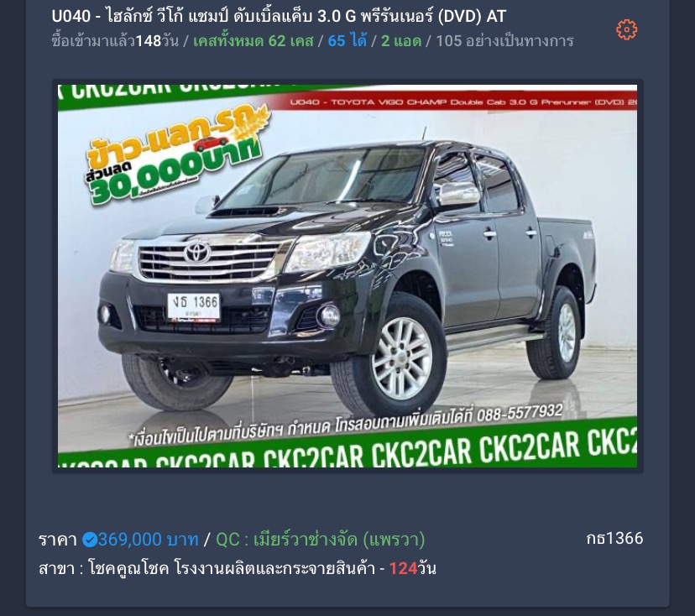The height and width of the screenshot is (616, 695).
Task: Click the red 124 days count
Action: [x=403, y=568]
